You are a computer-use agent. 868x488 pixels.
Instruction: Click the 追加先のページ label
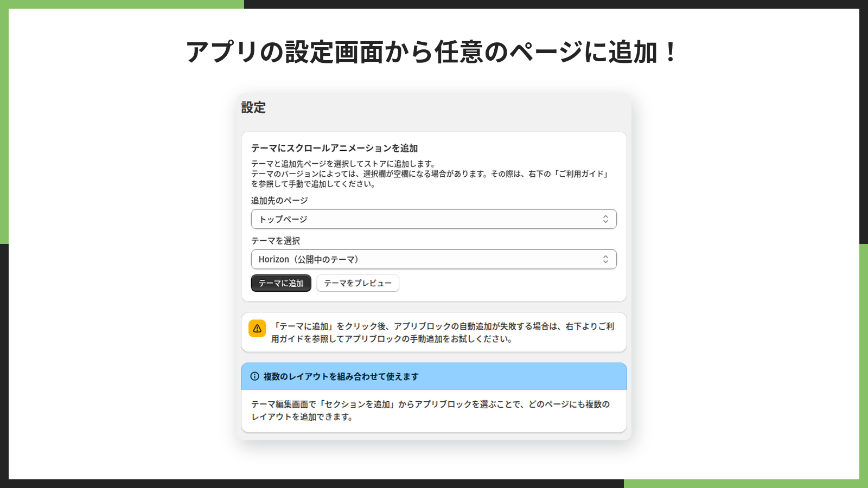[x=279, y=201]
